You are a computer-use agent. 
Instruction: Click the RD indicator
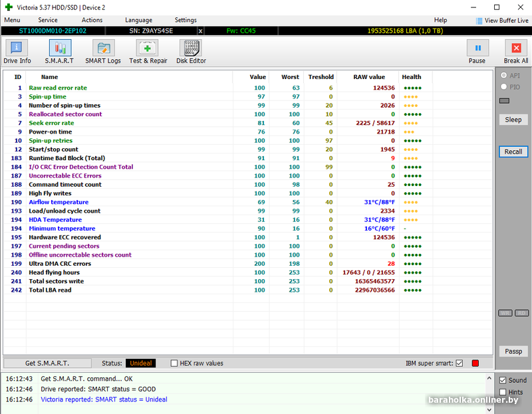522,313
